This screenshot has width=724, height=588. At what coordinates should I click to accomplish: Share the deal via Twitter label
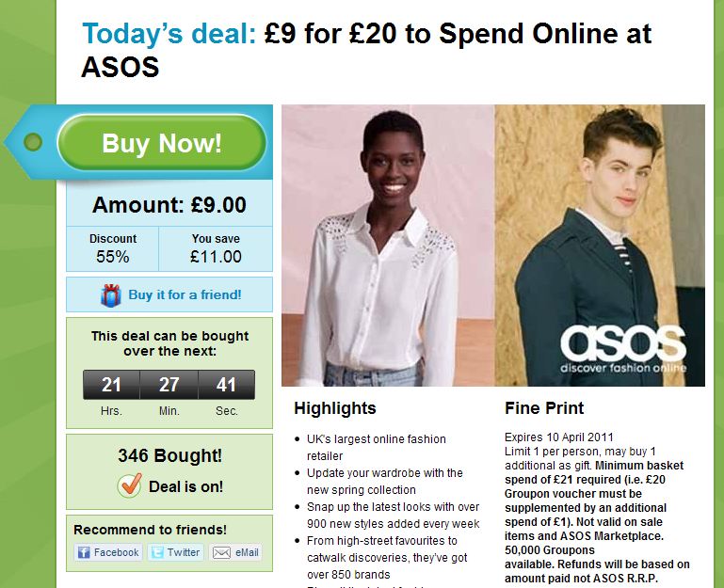point(184,552)
